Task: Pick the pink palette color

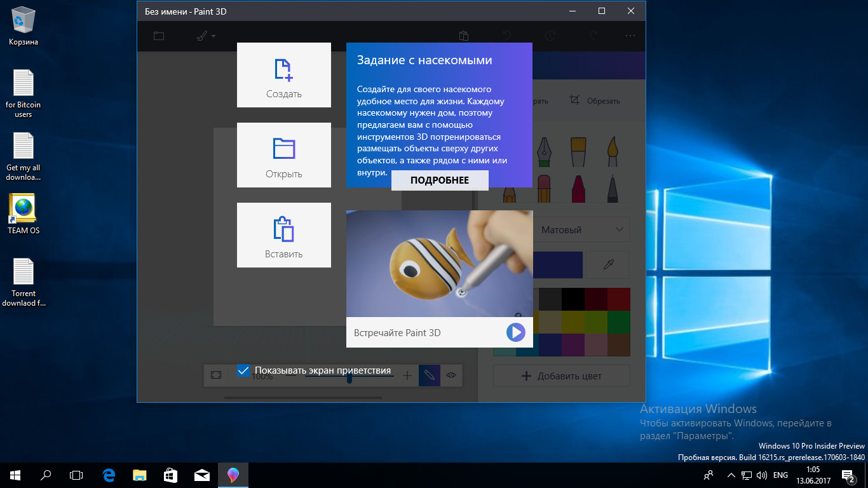Action: [x=595, y=345]
